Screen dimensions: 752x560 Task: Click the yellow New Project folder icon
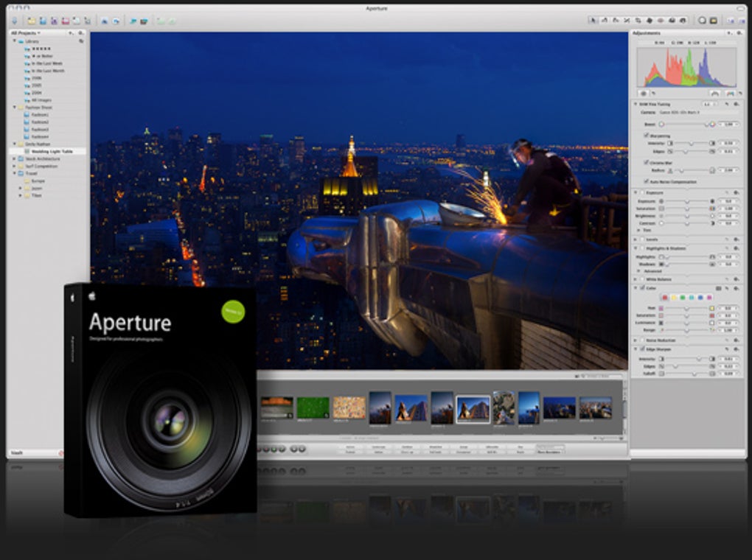pos(31,21)
